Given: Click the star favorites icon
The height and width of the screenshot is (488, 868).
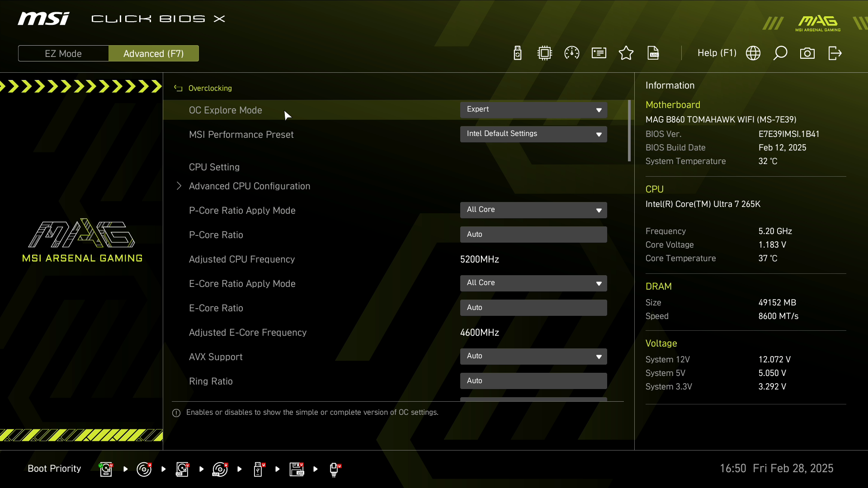Looking at the screenshot, I should [x=626, y=53].
